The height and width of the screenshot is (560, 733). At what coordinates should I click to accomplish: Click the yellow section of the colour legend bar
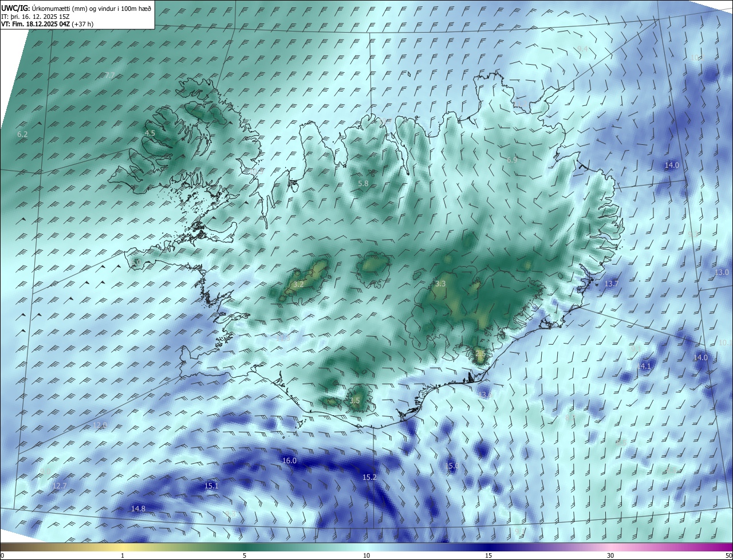click(123, 547)
